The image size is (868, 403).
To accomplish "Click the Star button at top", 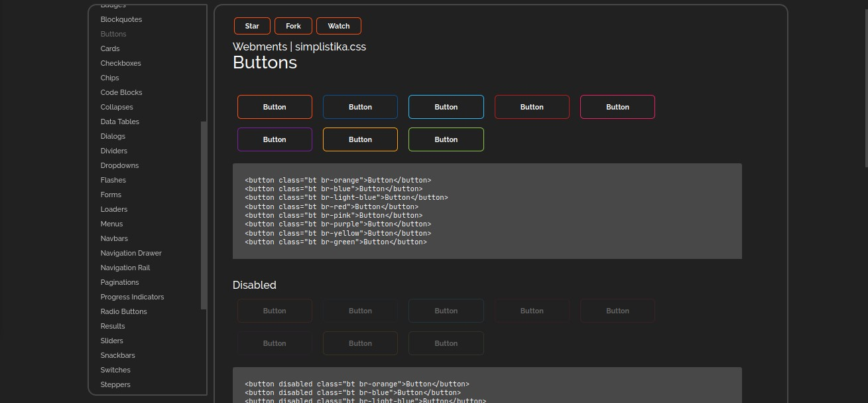I will tap(252, 26).
